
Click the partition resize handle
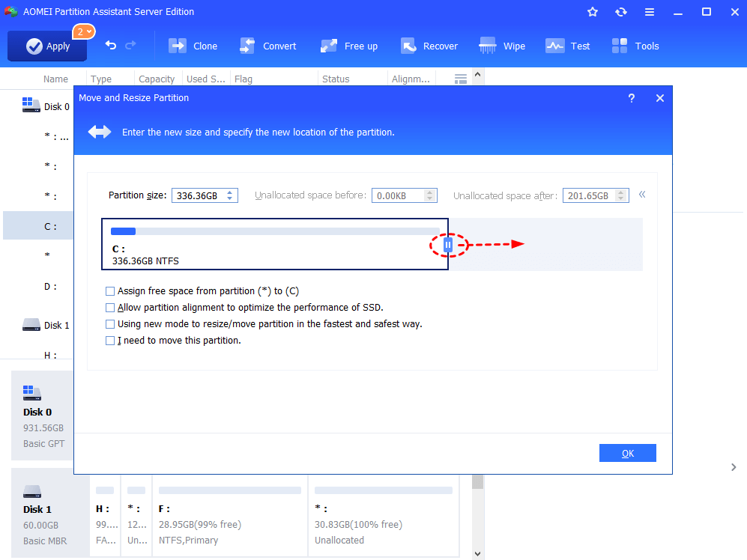(x=448, y=245)
